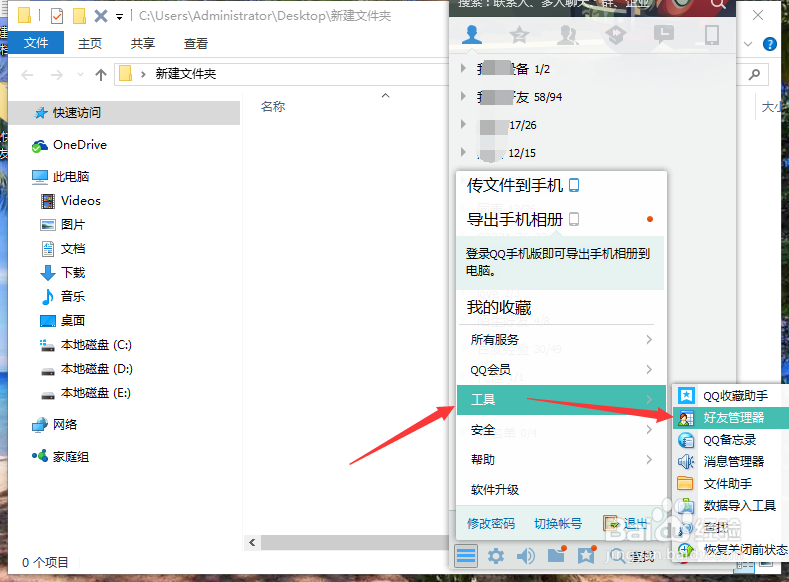Viewport: 789px width, 582px height.
Task: Click the QQ main menu button
Action: click(465, 556)
